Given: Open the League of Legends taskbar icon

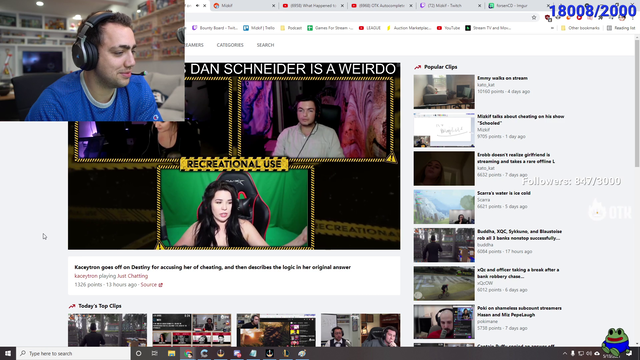Looking at the screenshot, I should 286,353.
